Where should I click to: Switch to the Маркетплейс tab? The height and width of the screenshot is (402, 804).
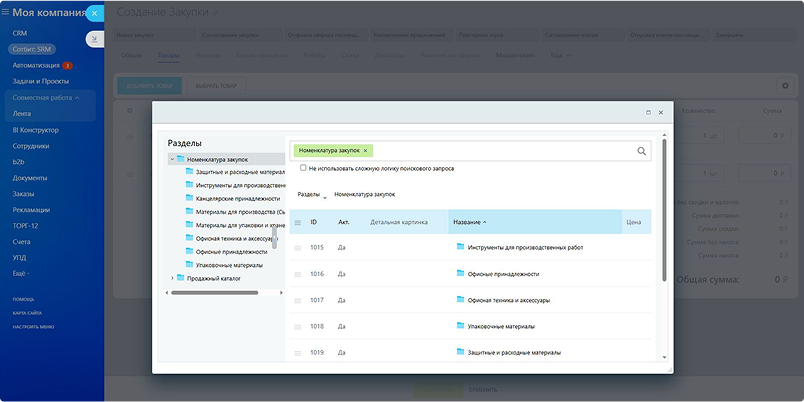coord(515,55)
